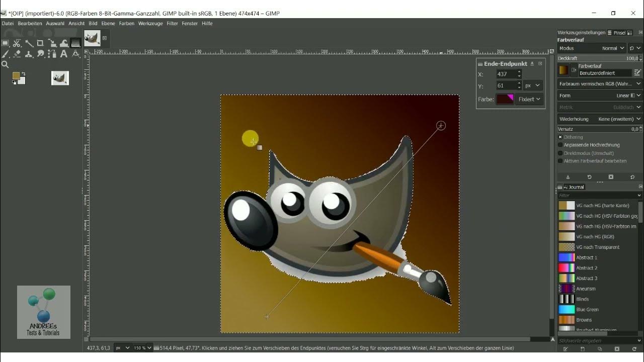This screenshot has width=644, height=362.
Task: Enable Anpassende Hochrechnung checkbox
Action: [560, 145]
